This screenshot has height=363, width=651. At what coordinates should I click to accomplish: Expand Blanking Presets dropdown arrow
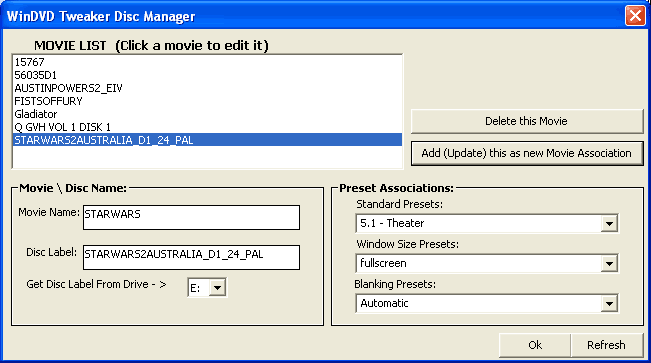609,304
